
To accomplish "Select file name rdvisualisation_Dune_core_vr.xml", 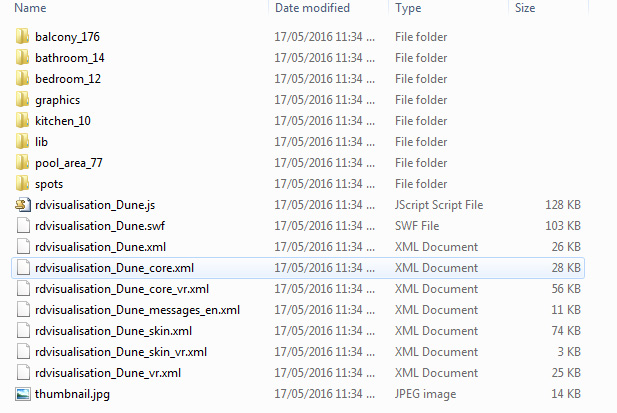I will tap(122, 289).
